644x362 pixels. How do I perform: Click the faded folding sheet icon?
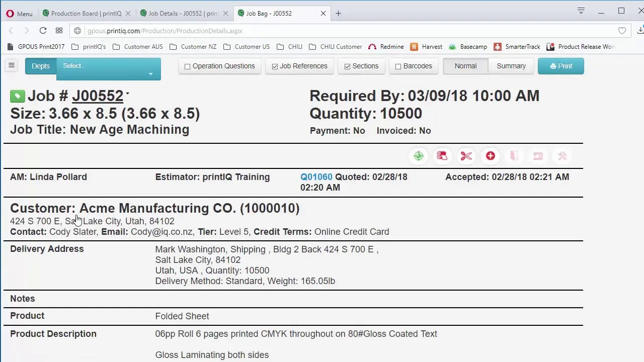pos(514,156)
